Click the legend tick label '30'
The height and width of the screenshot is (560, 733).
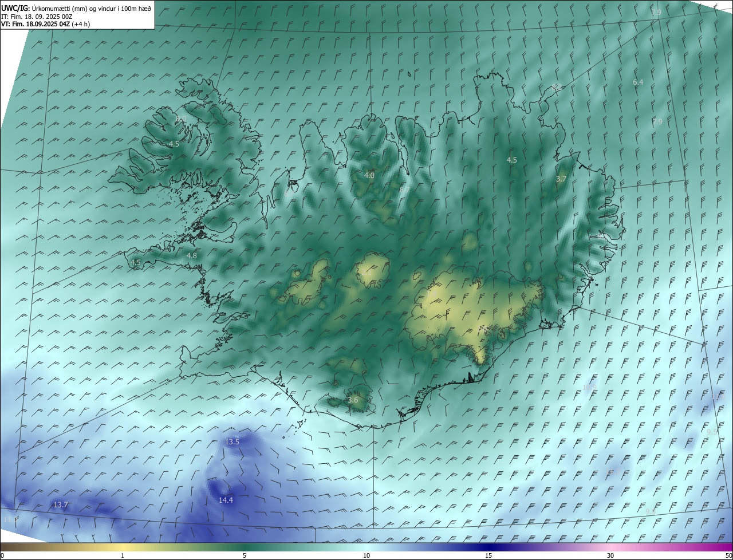(610, 555)
